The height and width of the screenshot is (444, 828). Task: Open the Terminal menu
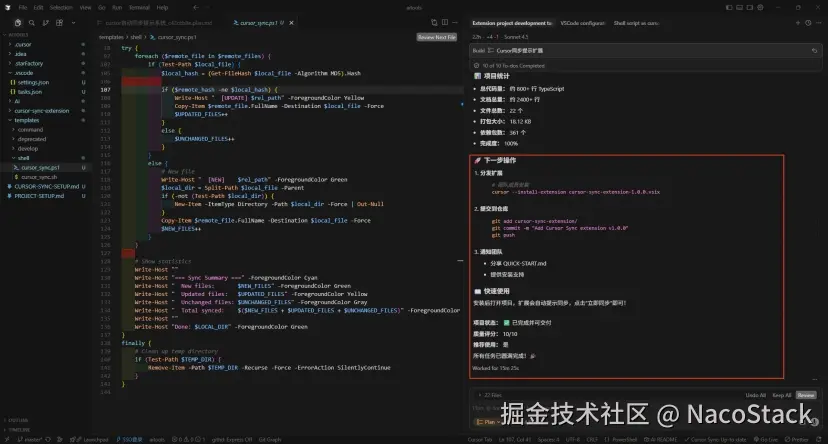click(x=139, y=7)
